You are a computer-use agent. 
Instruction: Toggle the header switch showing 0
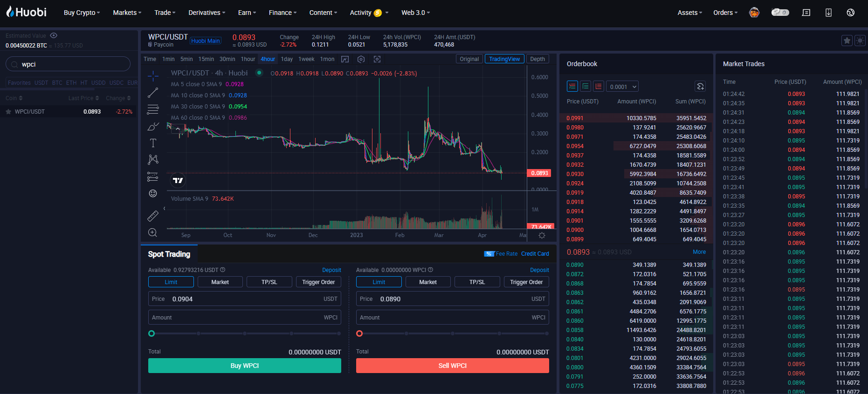point(780,13)
